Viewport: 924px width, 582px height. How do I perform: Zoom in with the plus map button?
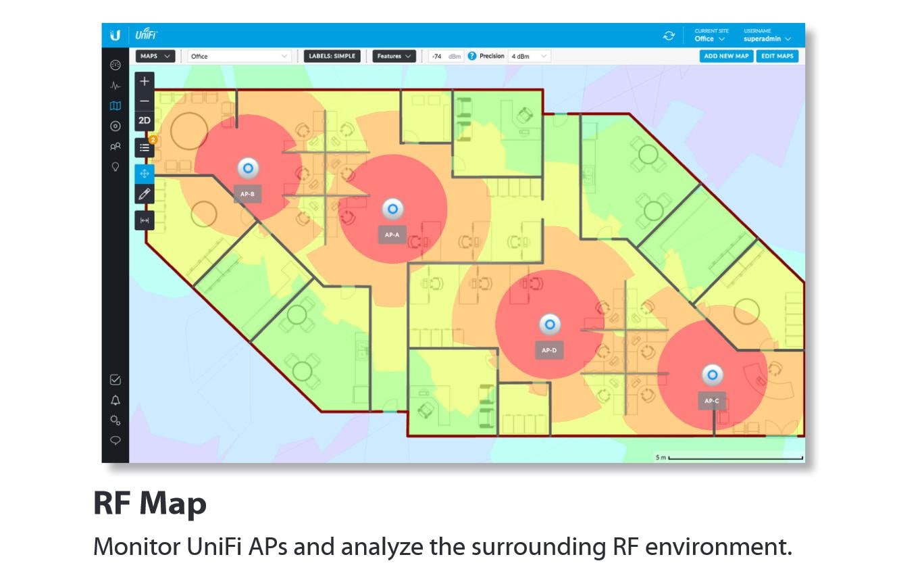[145, 81]
